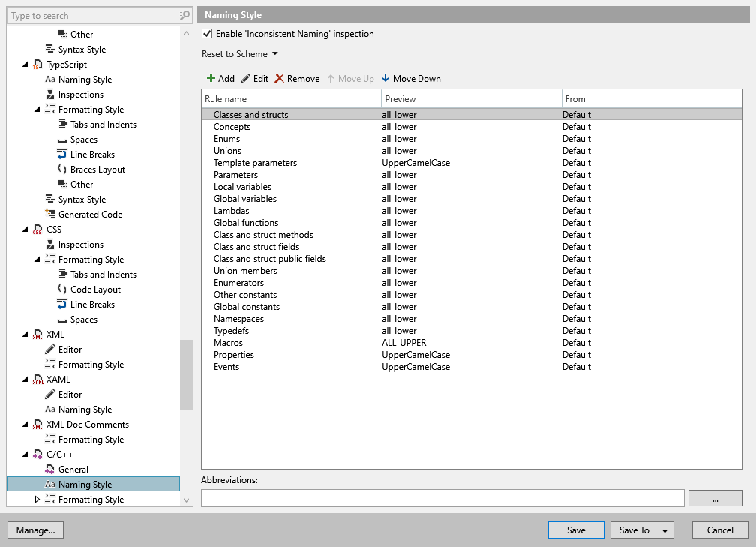This screenshot has width=756, height=547.
Task: Click the Abbreviations input field
Action: click(x=442, y=497)
